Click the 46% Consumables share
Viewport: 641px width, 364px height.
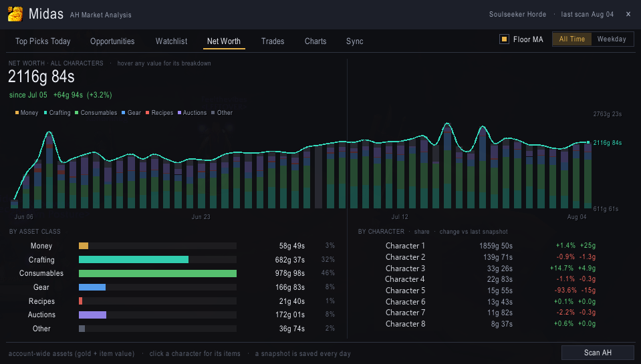coord(328,273)
